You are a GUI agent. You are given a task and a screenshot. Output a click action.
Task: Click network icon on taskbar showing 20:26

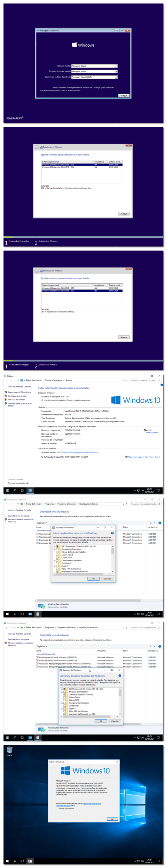click(x=138, y=861)
